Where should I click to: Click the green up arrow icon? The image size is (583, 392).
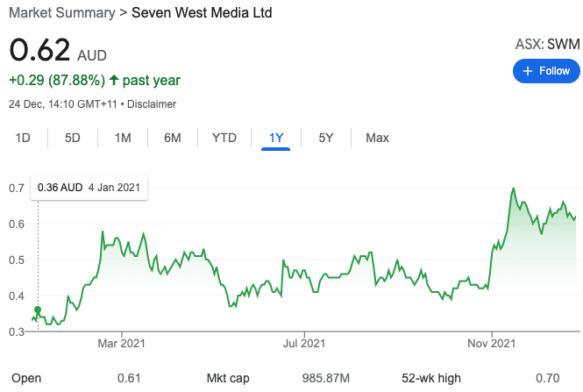tap(114, 81)
